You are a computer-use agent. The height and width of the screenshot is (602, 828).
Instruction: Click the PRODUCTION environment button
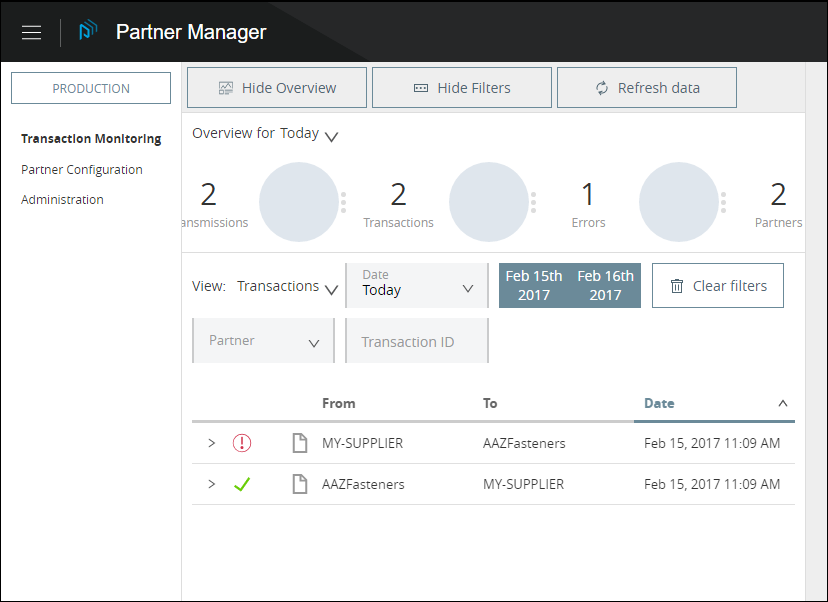(90, 88)
